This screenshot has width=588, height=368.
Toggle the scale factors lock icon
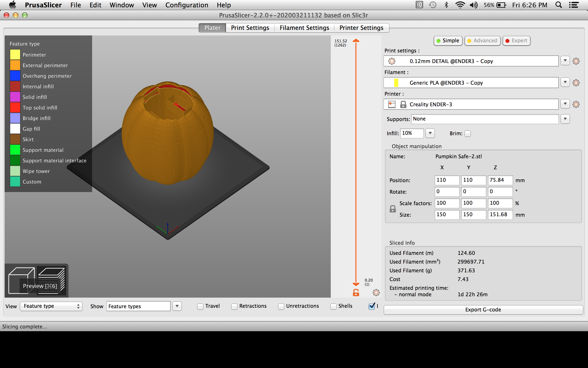tap(393, 209)
